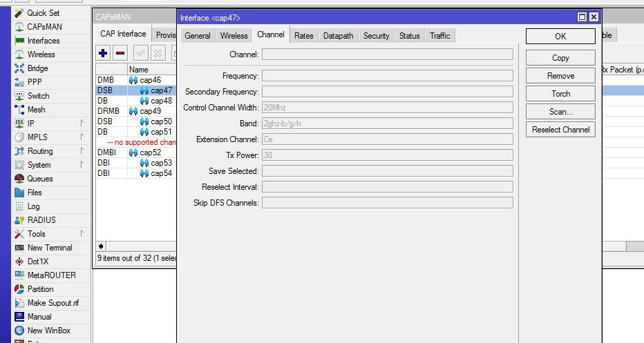This screenshot has height=343, width=644.
Task: Open the Manual from sidebar
Action: point(39,317)
